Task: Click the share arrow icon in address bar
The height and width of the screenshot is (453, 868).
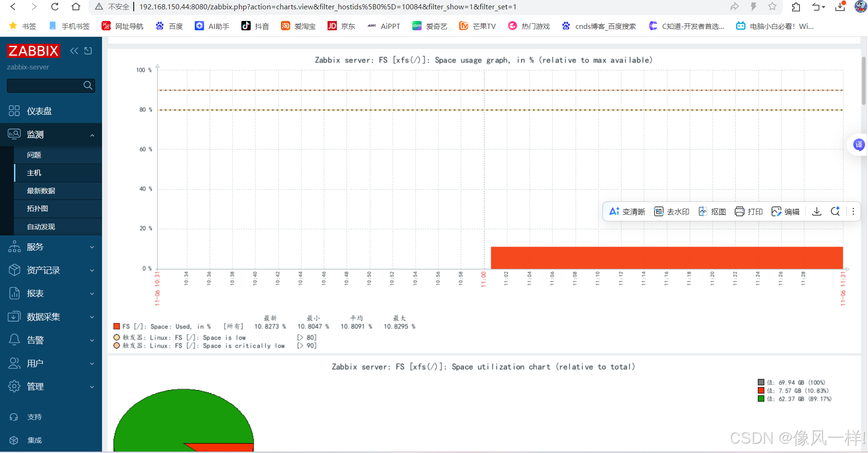Action: pos(735,7)
